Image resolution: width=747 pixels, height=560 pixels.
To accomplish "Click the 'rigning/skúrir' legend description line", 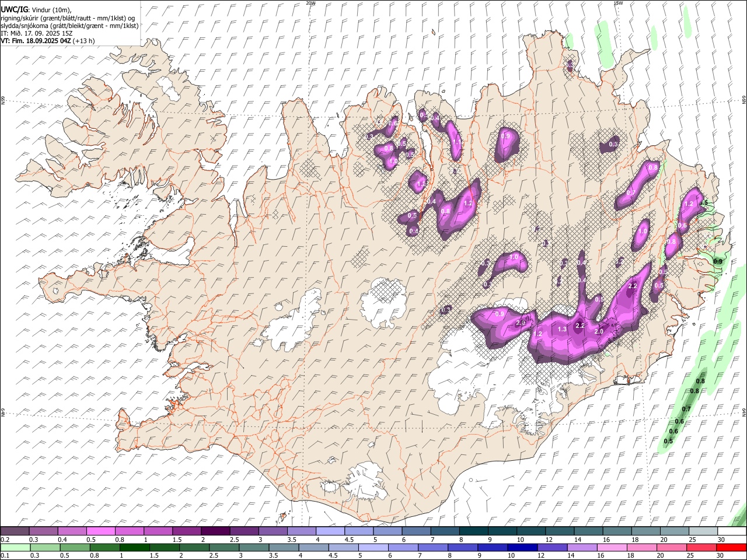I will 67,18.
